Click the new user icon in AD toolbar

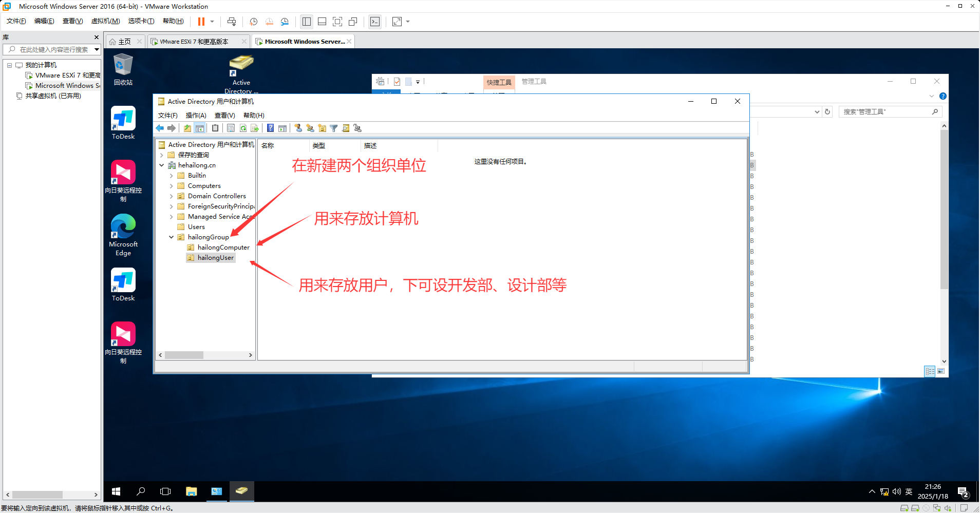[298, 128]
